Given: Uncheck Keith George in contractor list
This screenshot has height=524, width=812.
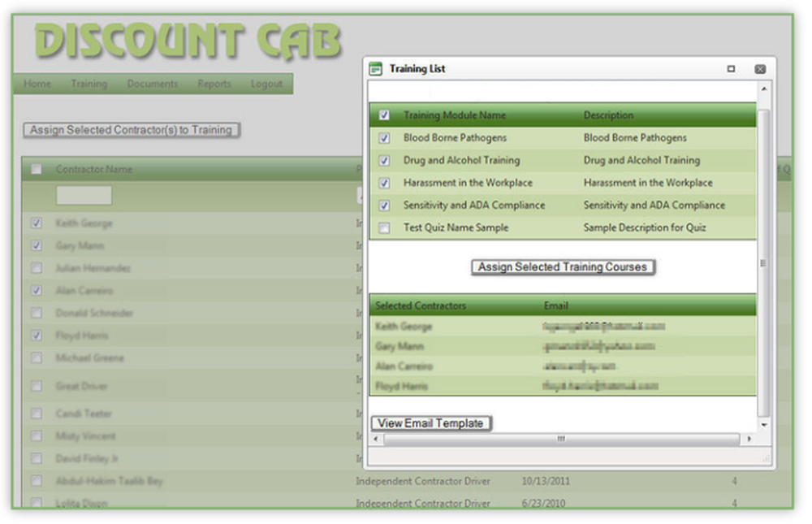Looking at the screenshot, I should tap(37, 223).
